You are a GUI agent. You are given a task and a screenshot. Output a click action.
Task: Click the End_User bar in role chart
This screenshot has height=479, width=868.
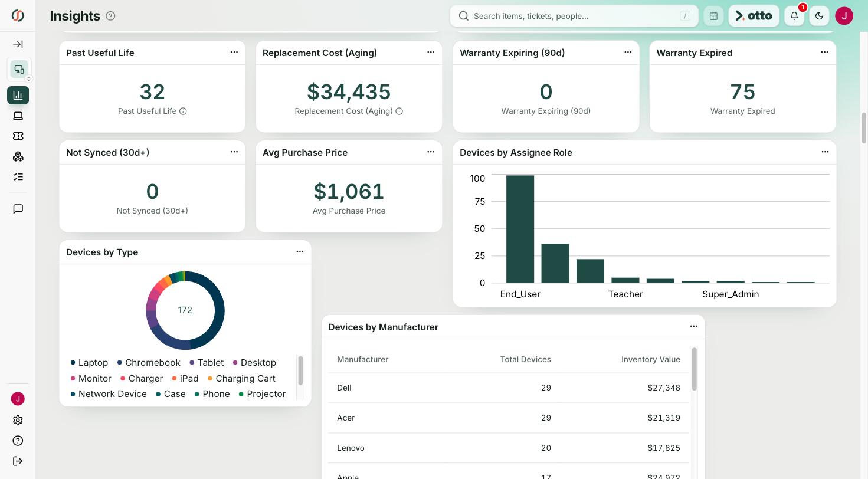click(520, 229)
